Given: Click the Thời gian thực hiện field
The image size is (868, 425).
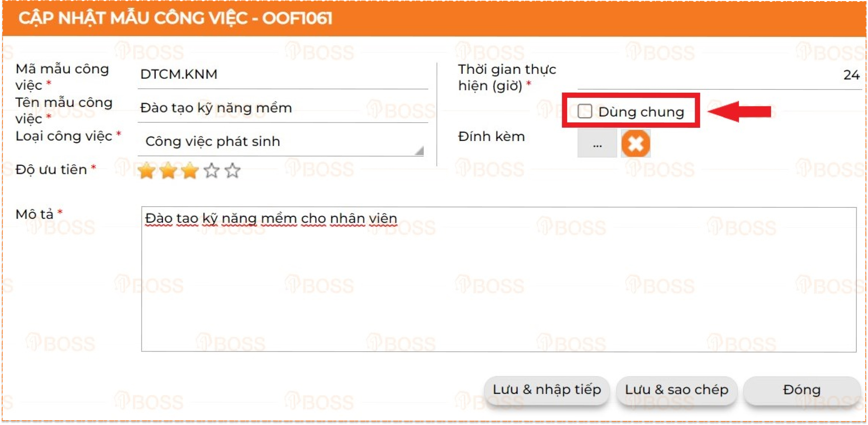Looking at the screenshot, I should pos(719,75).
